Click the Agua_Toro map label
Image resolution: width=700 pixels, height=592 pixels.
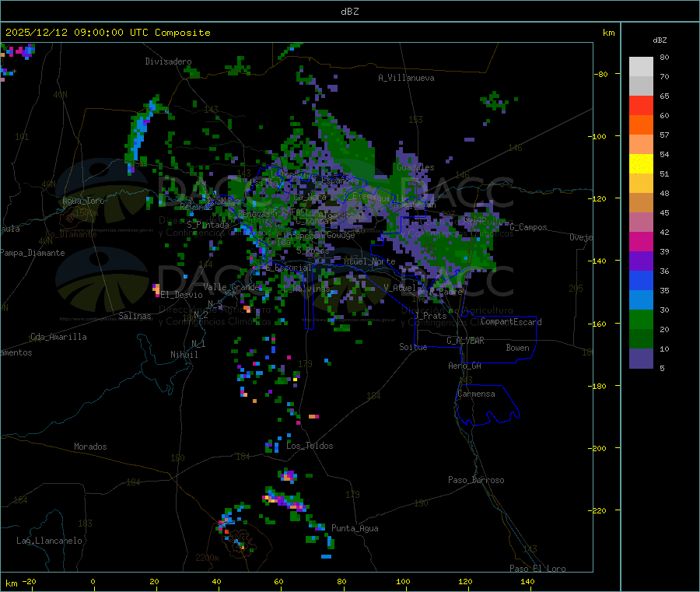(x=83, y=201)
